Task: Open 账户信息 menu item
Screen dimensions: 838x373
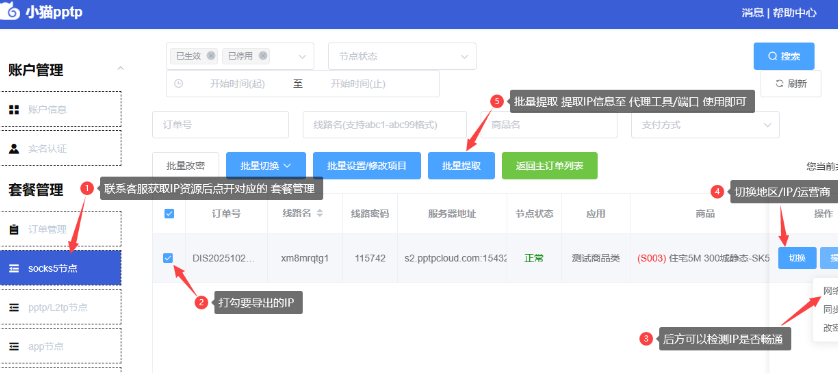Action: [x=60, y=110]
